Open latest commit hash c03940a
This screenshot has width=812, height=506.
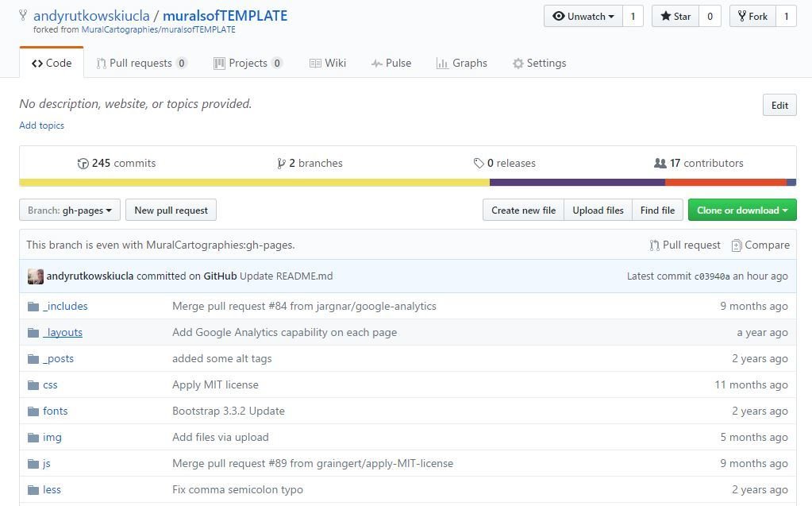[x=711, y=276]
